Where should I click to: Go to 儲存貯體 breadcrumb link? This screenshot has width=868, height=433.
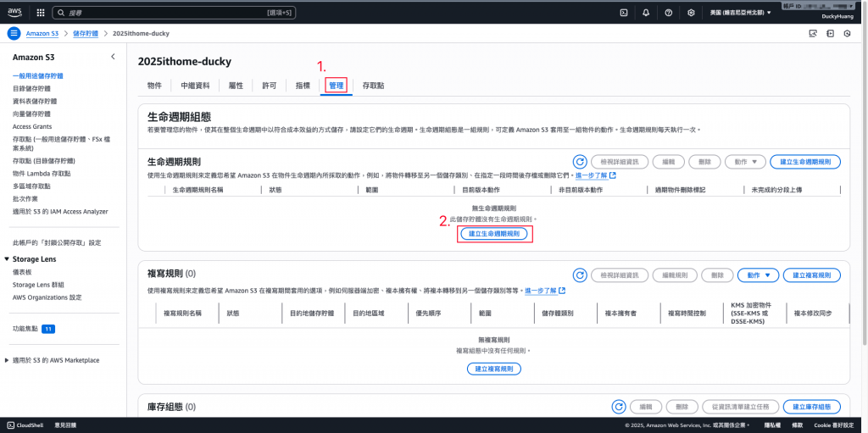[x=86, y=33]
